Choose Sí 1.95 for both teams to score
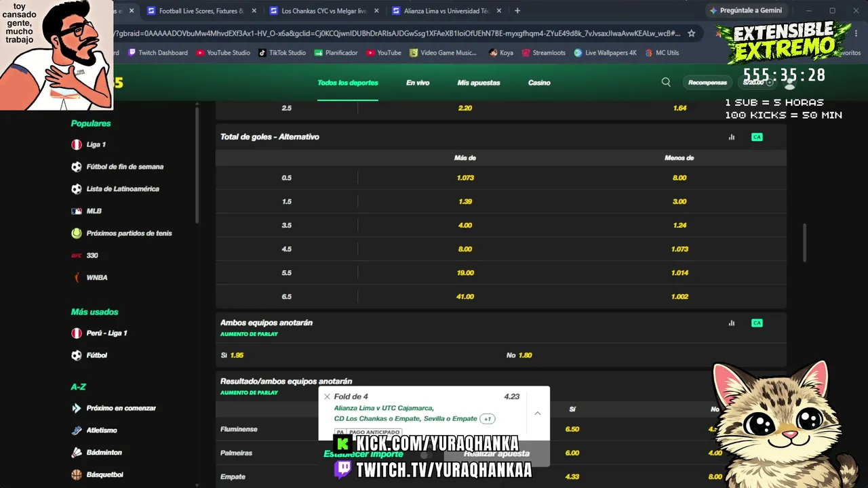The width and height of the screenshot is (868, 488). 232,355
